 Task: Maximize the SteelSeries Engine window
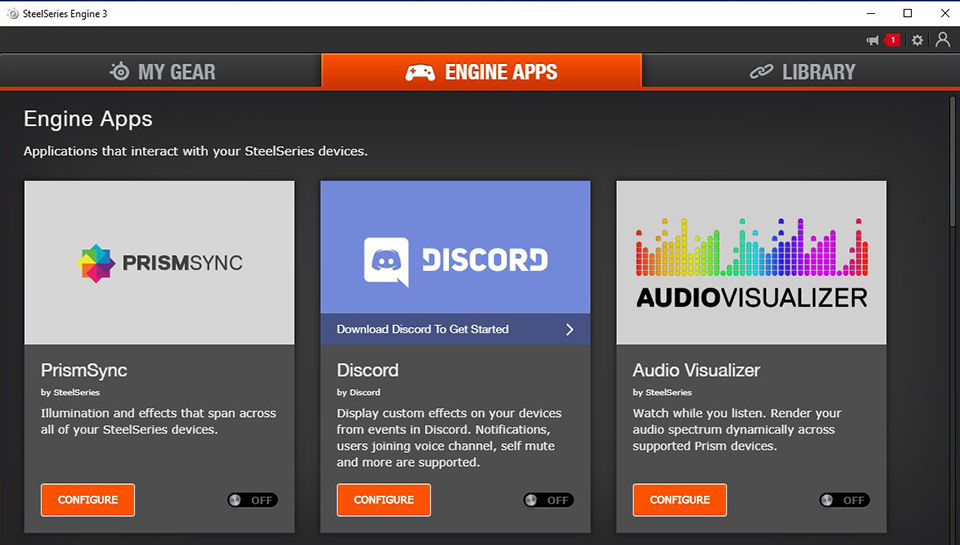907,13
